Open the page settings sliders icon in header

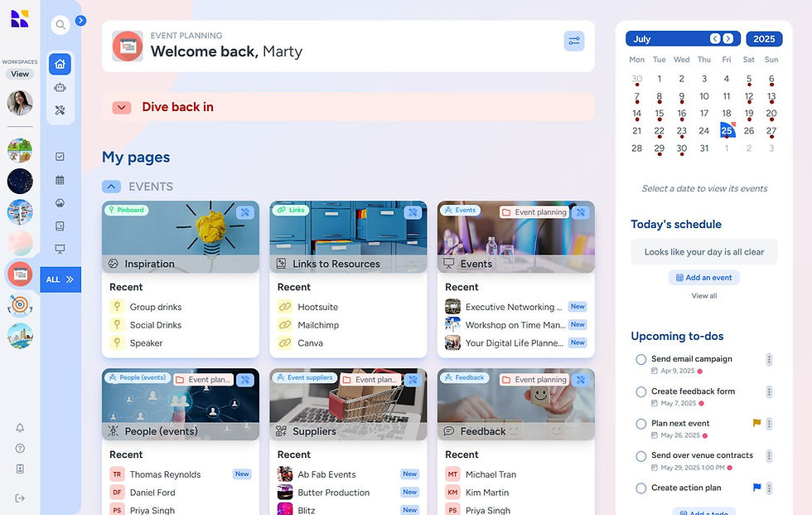573,41
